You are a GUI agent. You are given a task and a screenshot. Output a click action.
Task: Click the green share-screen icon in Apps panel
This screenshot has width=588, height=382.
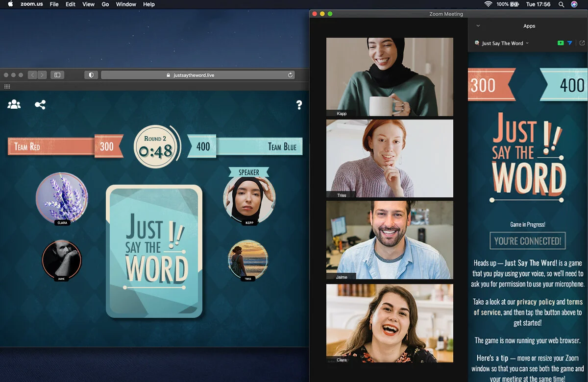(561, 43)
